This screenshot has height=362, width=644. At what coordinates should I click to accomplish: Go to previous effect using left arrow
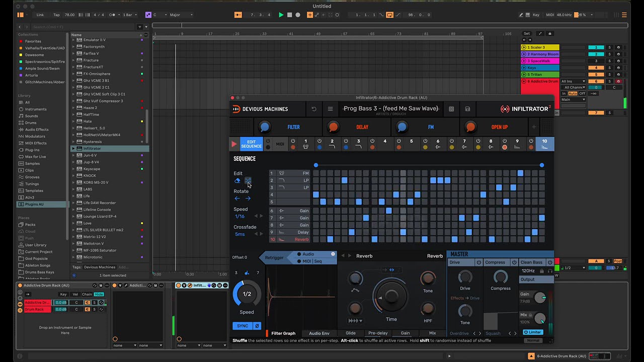pyautogui.click(x=343, y=256)
